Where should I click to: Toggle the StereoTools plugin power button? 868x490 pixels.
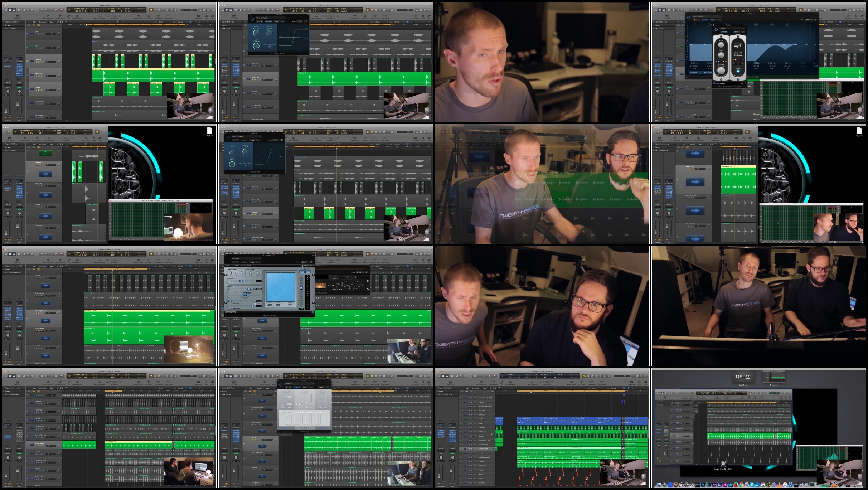228,260
